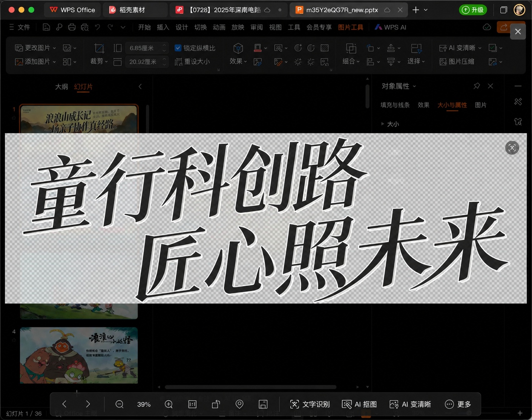The width and height of the screenshot is (532, 420).
Task: Open the 文件 menu
Action: pyautogui.click(x=20, y=27)
